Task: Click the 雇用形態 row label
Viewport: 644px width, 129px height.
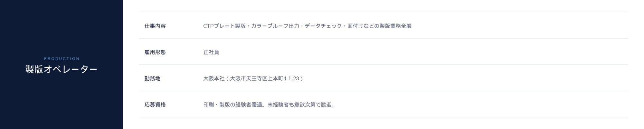Action: 155,52
